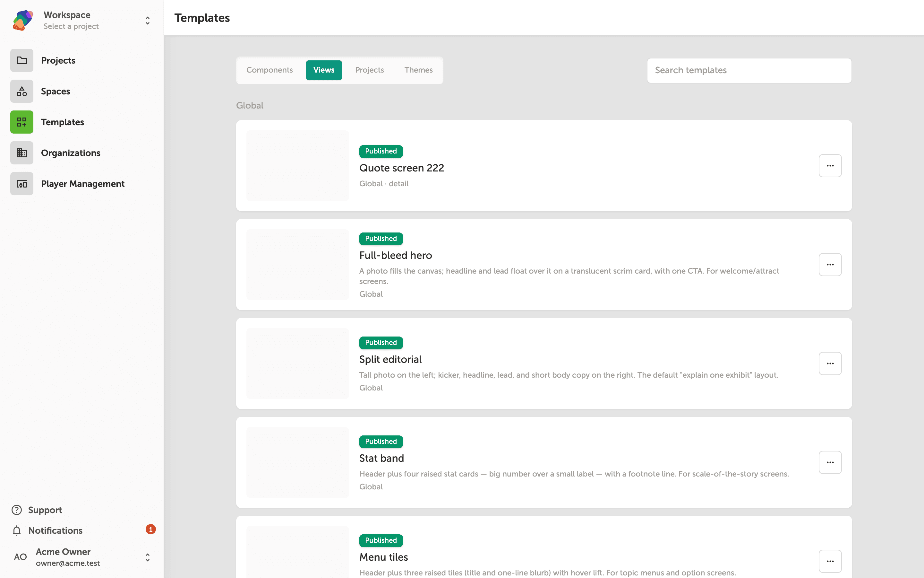Image resolution: width=924 pixels, height=578 pixels.
Task: Open the Menu tiles title
Action: pyautogui.click(x=383, y=557)
